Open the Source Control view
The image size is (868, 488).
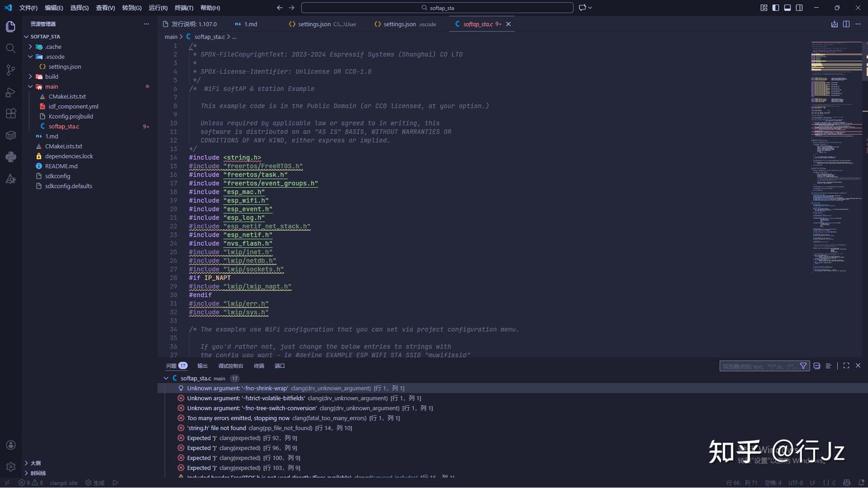point(10,70)
